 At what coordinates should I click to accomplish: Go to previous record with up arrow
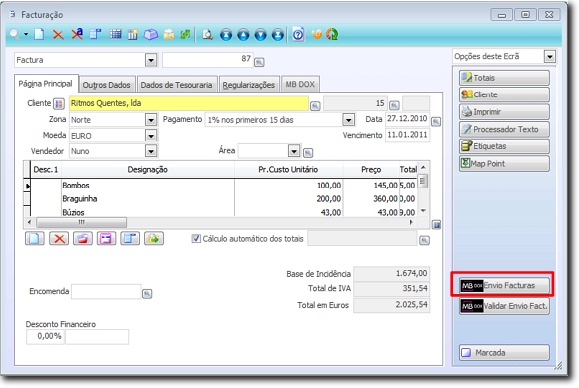pos(243,35)
